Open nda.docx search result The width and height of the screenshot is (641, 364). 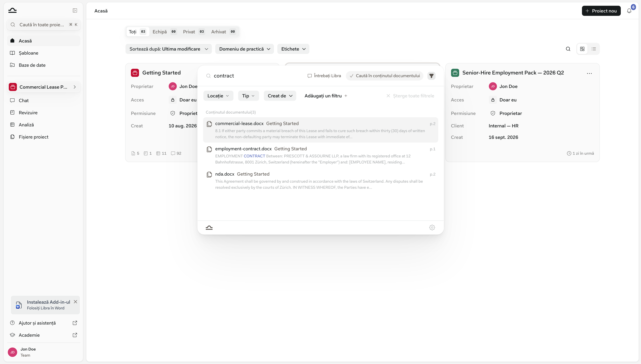(x=320, y=180)
